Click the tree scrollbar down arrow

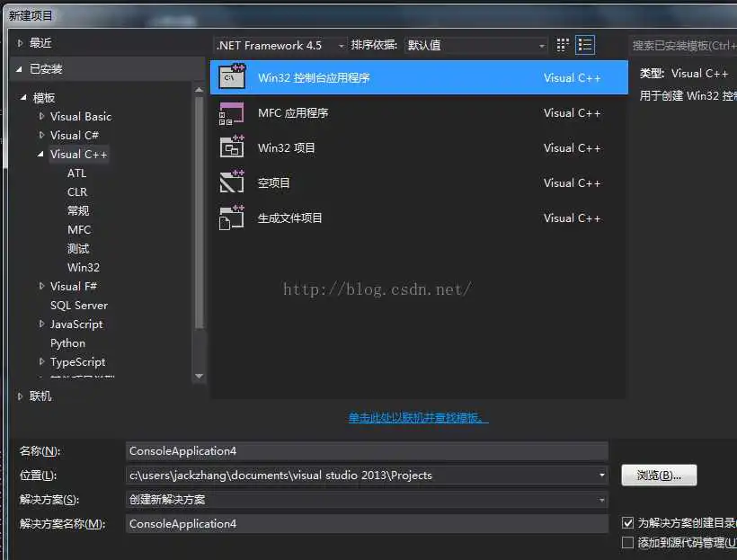pyautogui.click(x=199, y=376)
